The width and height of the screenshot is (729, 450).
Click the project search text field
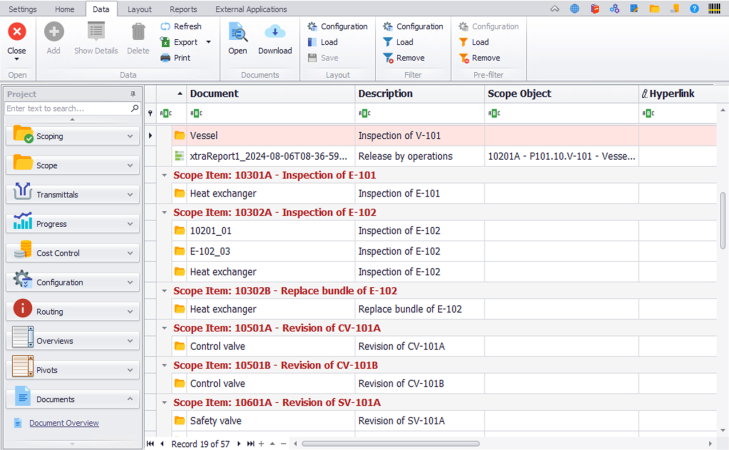[65, 108]
